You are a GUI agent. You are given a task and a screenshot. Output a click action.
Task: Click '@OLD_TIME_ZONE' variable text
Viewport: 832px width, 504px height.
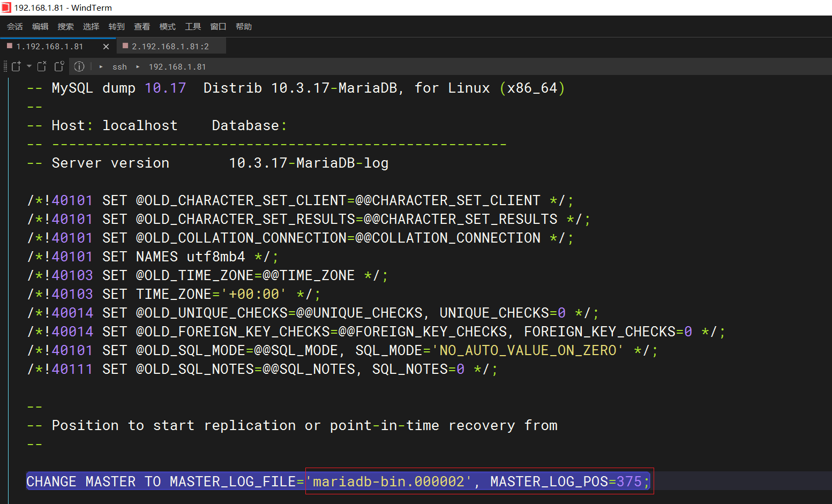point(195,275)
